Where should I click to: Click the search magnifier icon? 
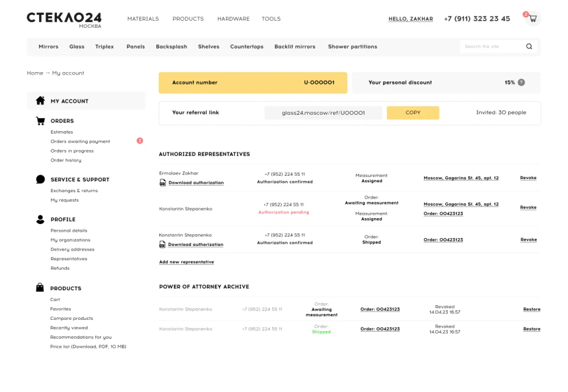(529, 46)
